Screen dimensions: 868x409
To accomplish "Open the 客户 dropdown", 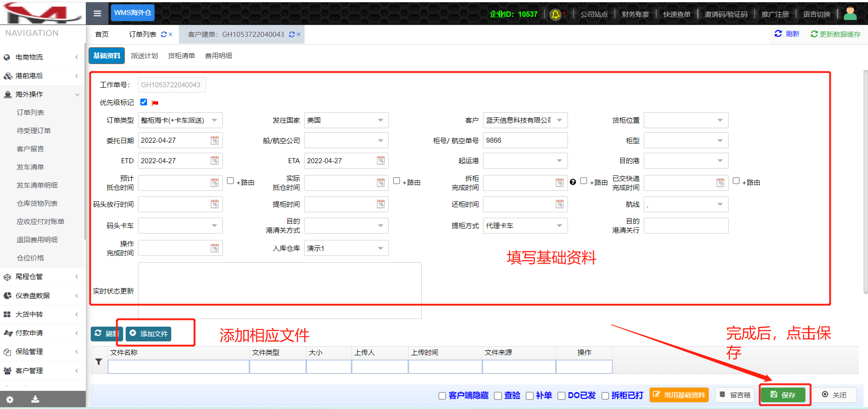I will [525, 120].
